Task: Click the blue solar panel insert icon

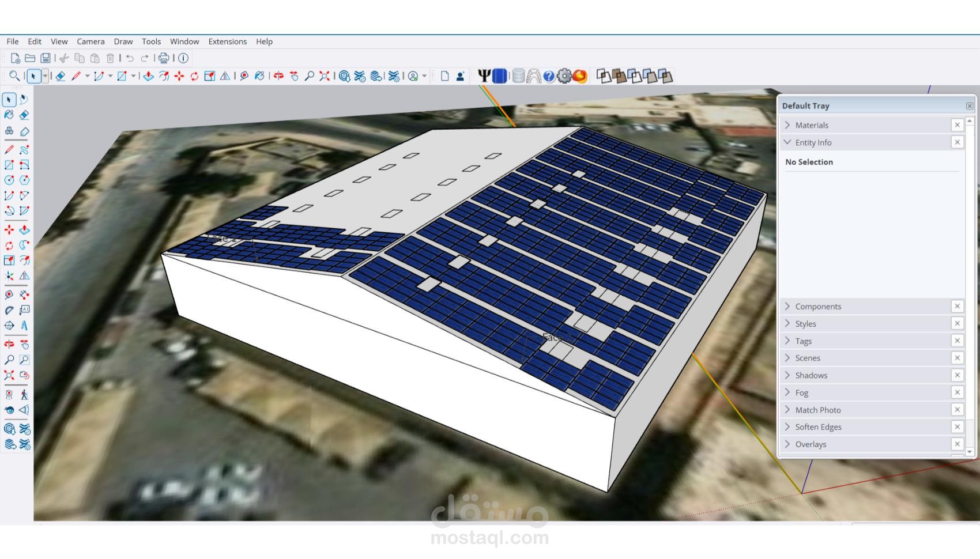Action: click(x=500, y=75)
